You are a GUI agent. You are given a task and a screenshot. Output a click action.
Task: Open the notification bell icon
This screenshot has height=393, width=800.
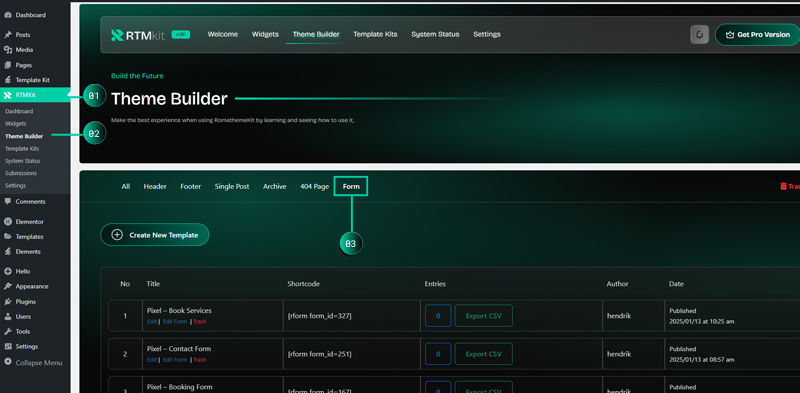click(x=699, y=35)
